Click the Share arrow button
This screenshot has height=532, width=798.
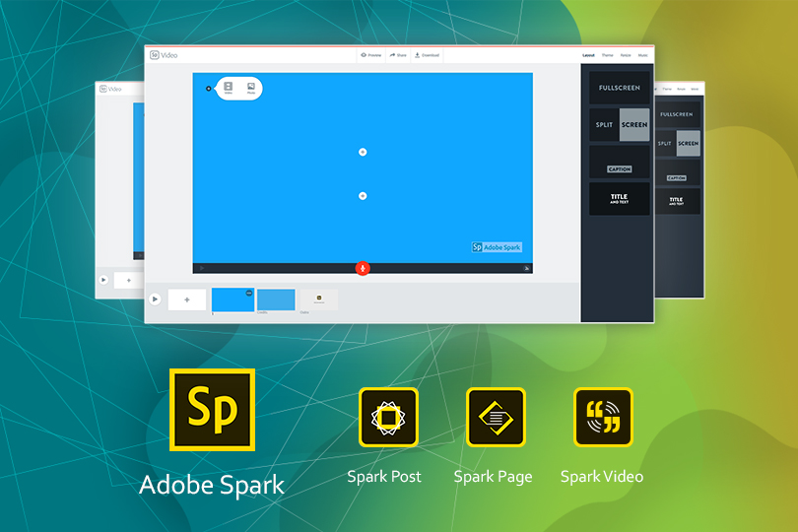point(398,55)
